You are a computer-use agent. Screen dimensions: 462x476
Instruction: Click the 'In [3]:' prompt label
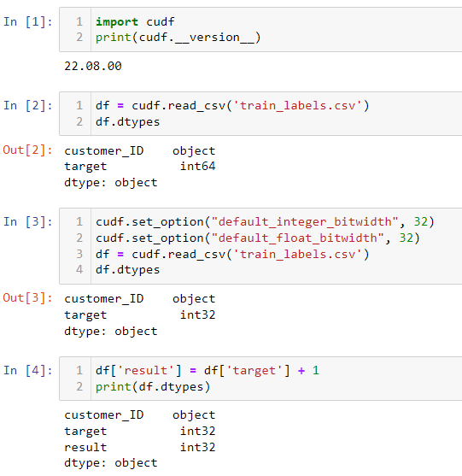click(28, 221)
